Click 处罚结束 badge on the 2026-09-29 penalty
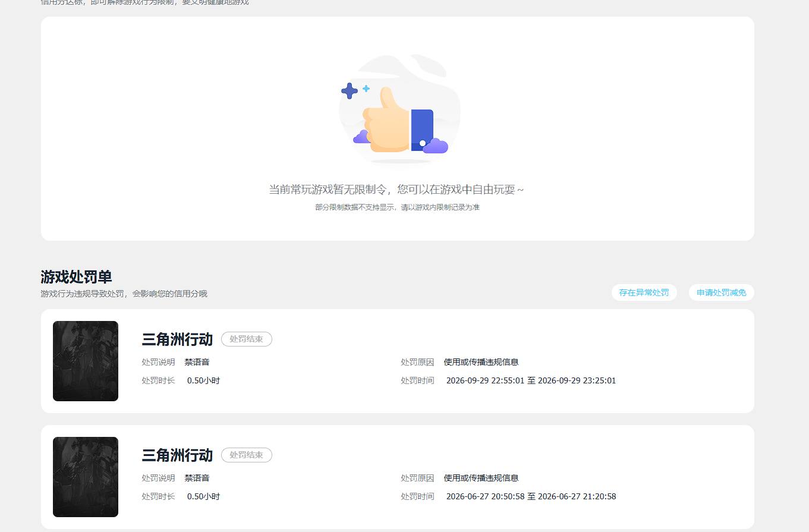Screen dimensions: 809x532 pyautogui.click(x=247, y=339)
